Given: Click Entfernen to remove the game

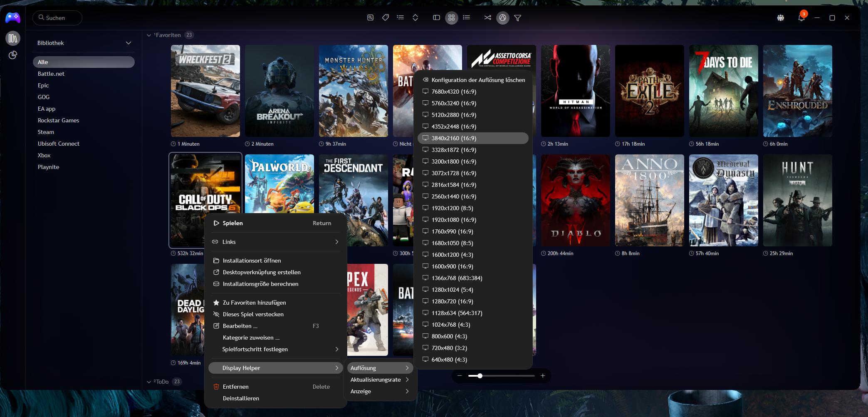Looking at the screenshot, I should pos(277,387).
